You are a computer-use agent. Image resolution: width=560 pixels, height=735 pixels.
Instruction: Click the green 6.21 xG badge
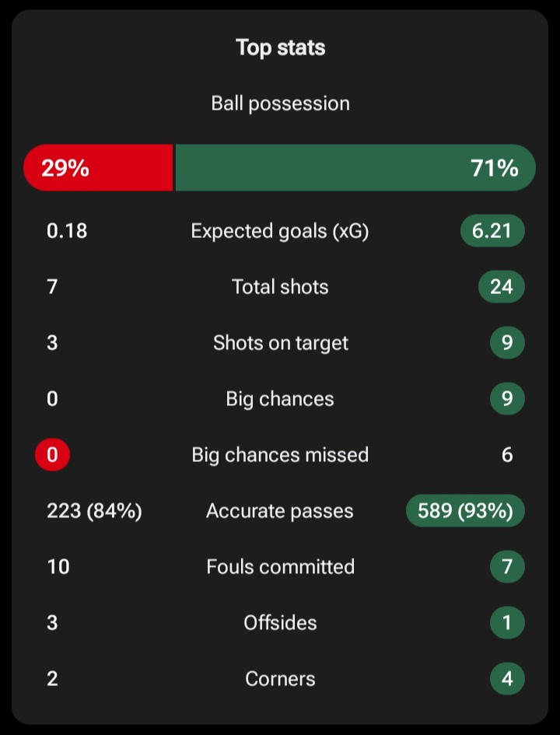click(x=492, y=231)
